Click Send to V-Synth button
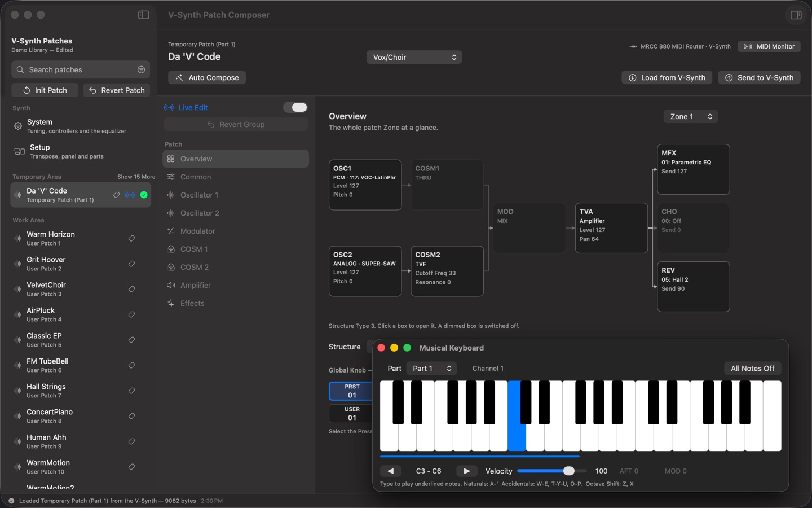This screenshot has height=508, width=812. pos(759,77)
